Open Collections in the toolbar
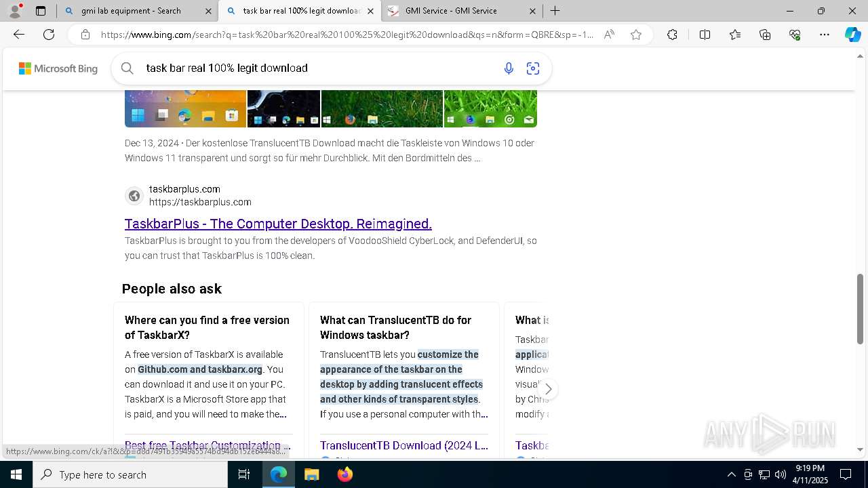 point(765,35)
